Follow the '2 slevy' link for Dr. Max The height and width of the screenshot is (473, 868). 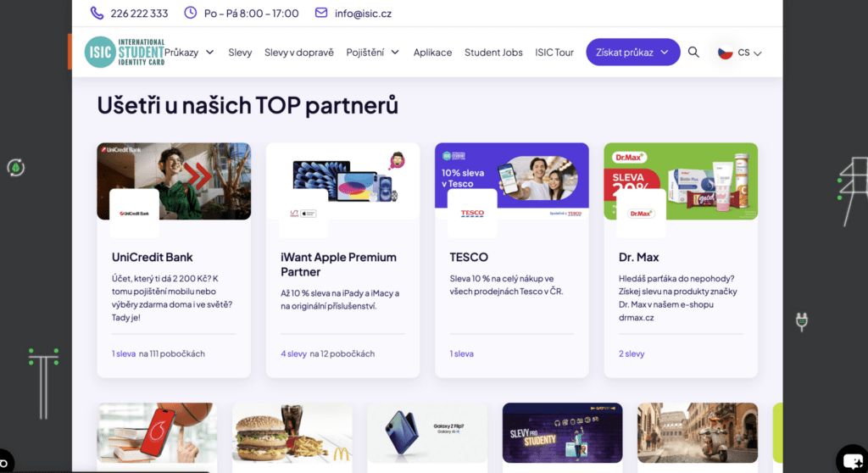[632, 353]
